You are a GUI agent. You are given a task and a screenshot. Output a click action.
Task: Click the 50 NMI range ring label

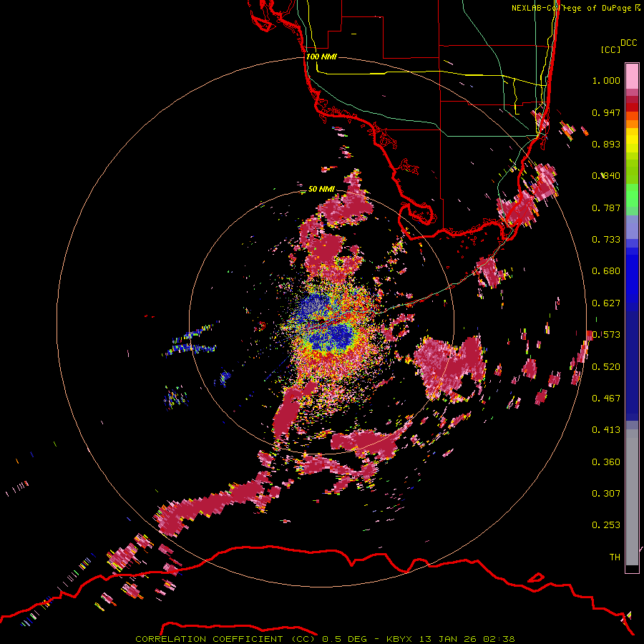321,189
